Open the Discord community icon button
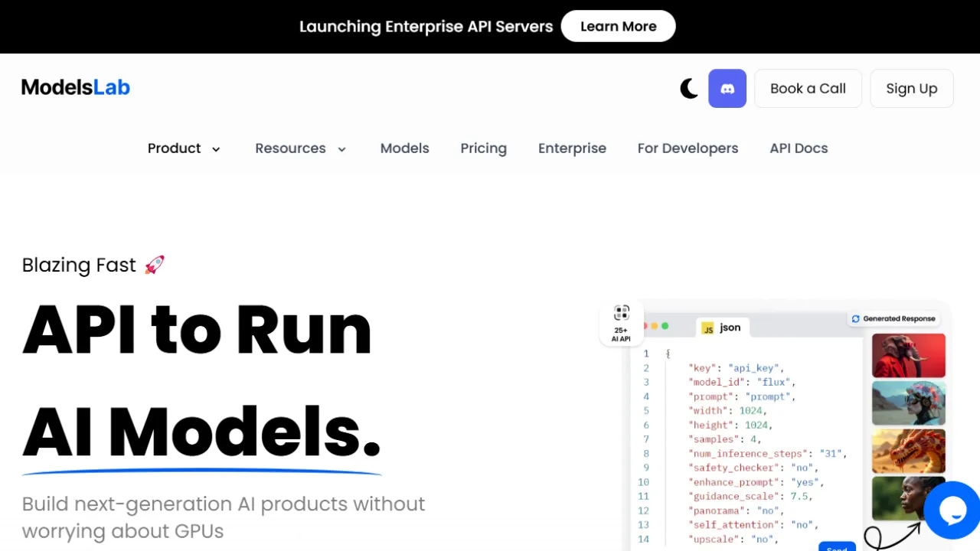 (x=727, y=89)
